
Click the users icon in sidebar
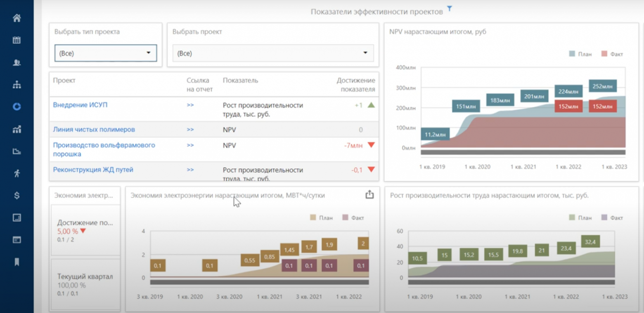pos(17,63)
